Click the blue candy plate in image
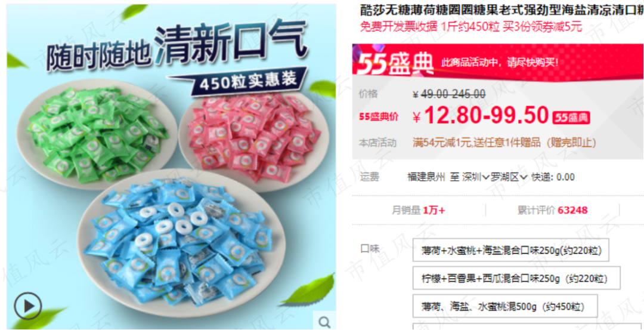 pos(181,242)
